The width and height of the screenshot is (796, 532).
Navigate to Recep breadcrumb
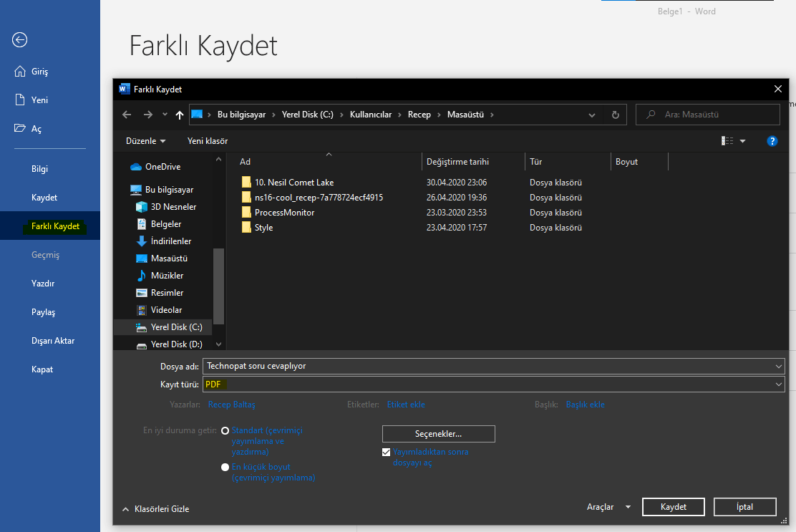[x=419, y=115]
